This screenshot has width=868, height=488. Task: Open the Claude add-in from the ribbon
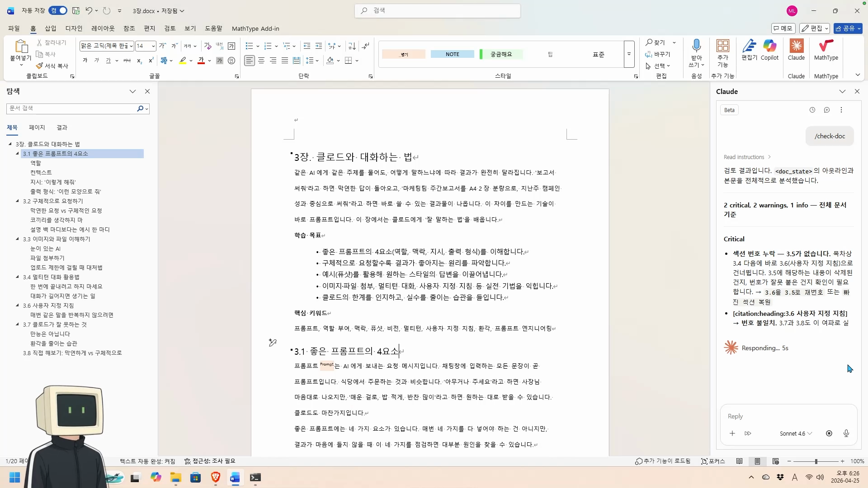pos(796,49)
